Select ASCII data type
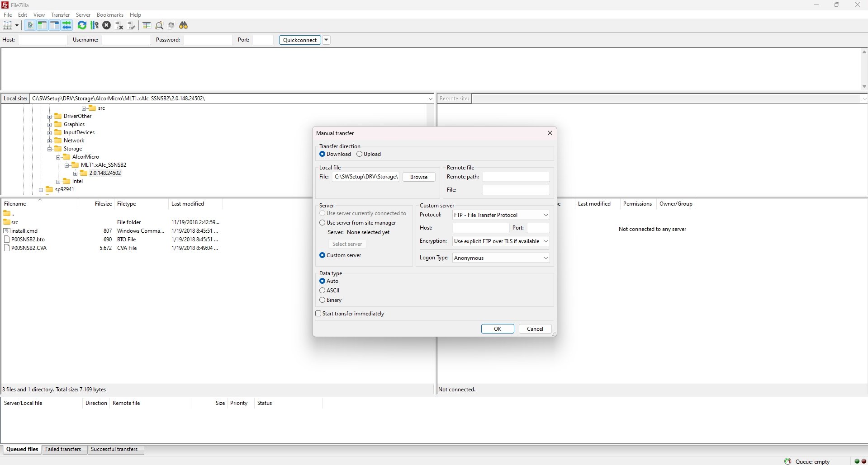The width and height of the screenshot is (868, 465). [322, 291]
